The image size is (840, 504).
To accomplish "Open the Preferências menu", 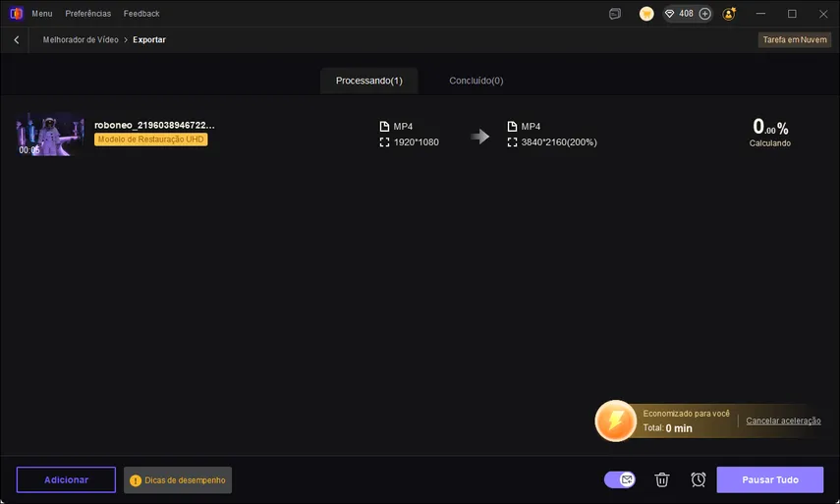I will pos(88,14).
